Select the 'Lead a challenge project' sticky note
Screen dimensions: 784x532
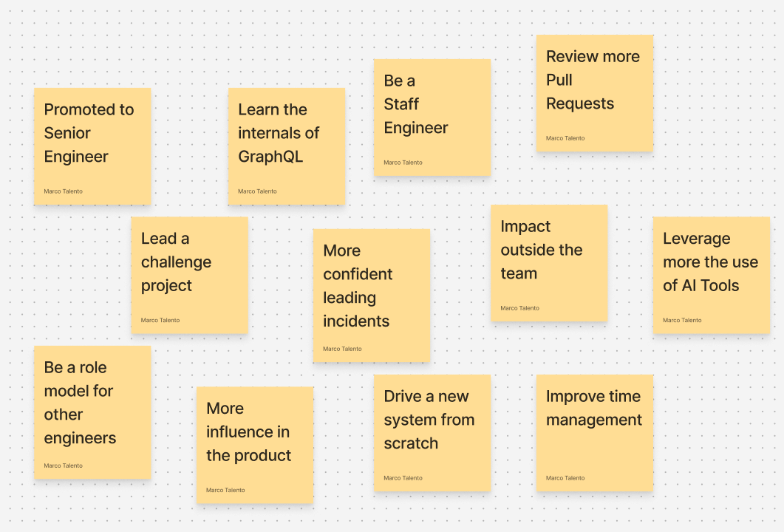tap(189, 274)
